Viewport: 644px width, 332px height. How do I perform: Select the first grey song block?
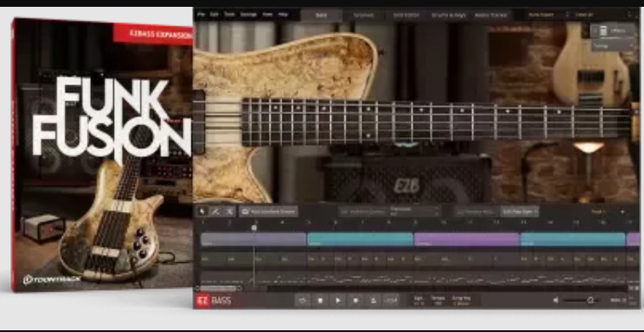point(254,239)
